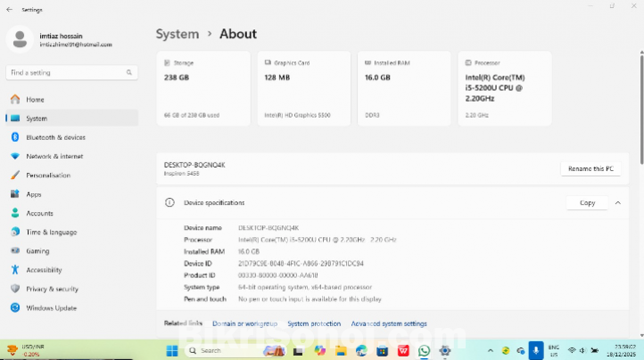Open the Processor i5-5200U card

[x=504, y=88]
